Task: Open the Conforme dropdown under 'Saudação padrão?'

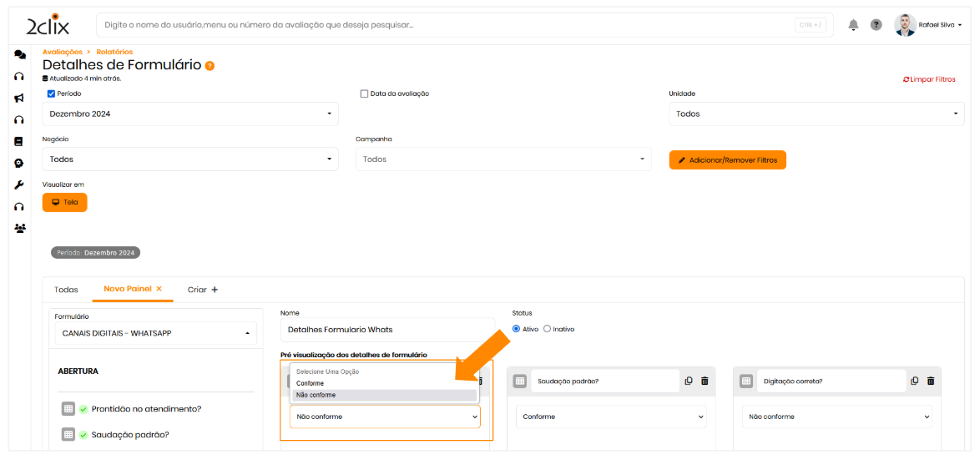Action: (x=610, y=417)
